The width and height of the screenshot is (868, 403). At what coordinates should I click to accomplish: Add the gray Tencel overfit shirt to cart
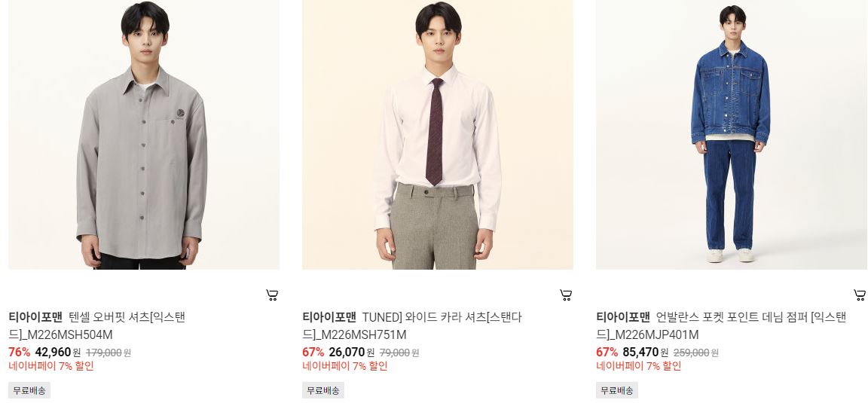point(272,295)
